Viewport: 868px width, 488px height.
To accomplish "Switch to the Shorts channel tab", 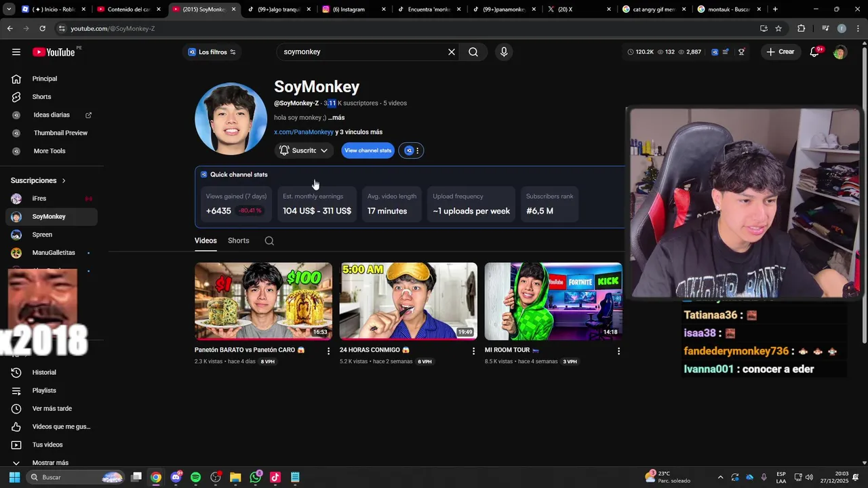I will [x=239, y=241].
